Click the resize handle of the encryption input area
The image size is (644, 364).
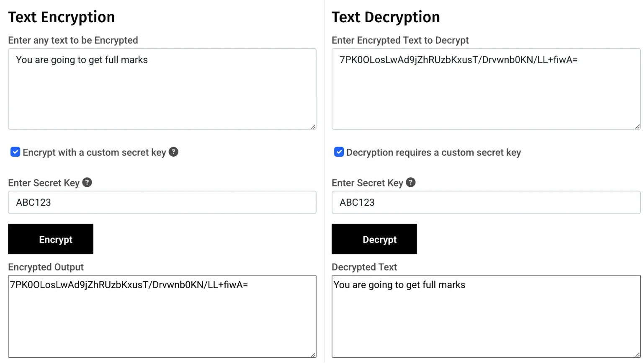point(313,126)
